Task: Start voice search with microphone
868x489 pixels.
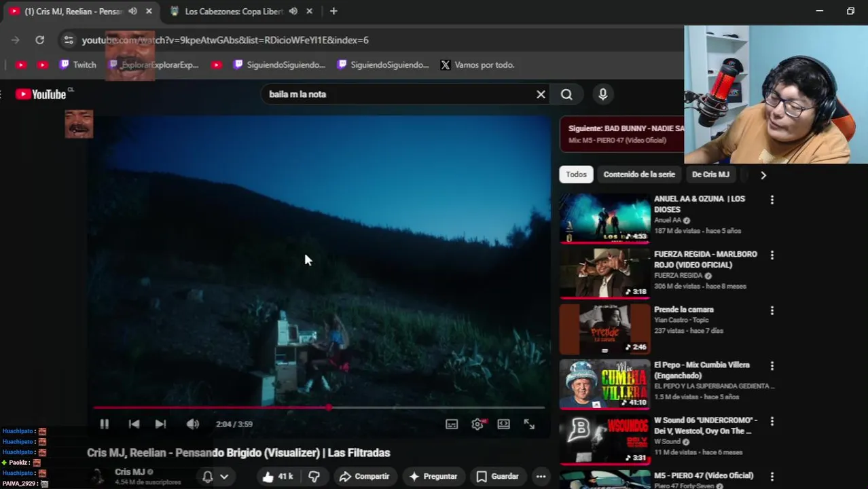Action: point(602,94)
